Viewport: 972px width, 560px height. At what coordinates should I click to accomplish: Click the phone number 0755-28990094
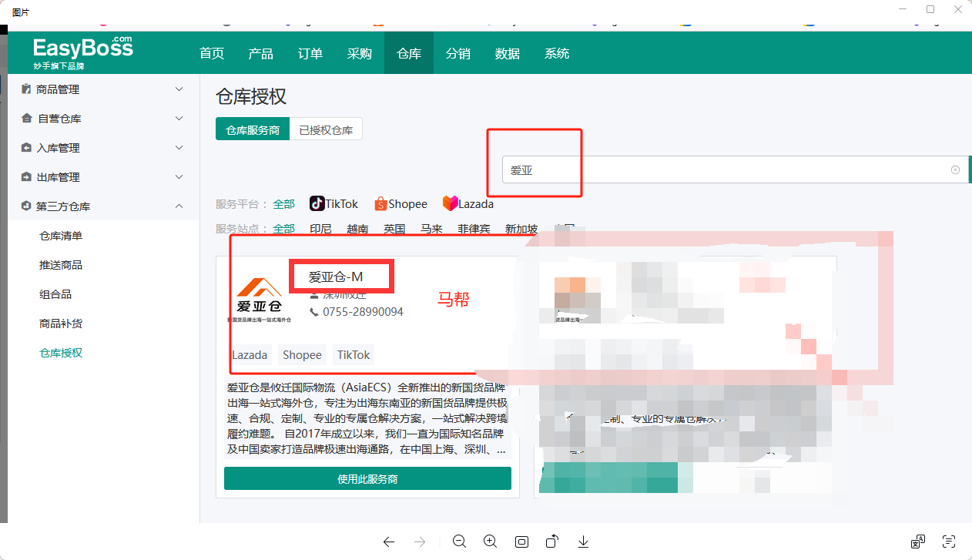pos(363,312)
